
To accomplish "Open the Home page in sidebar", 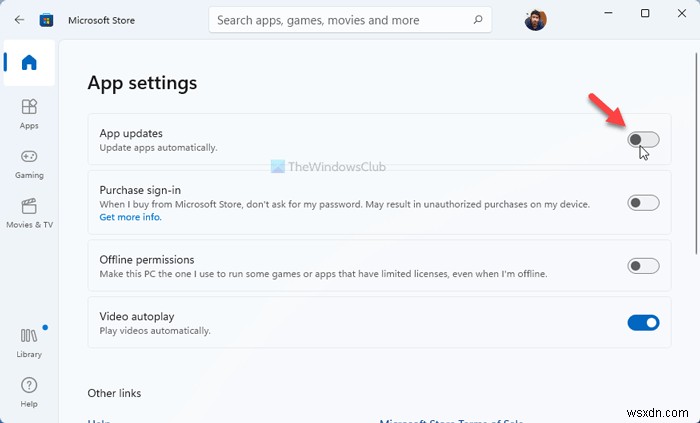I will pos(29,62).
